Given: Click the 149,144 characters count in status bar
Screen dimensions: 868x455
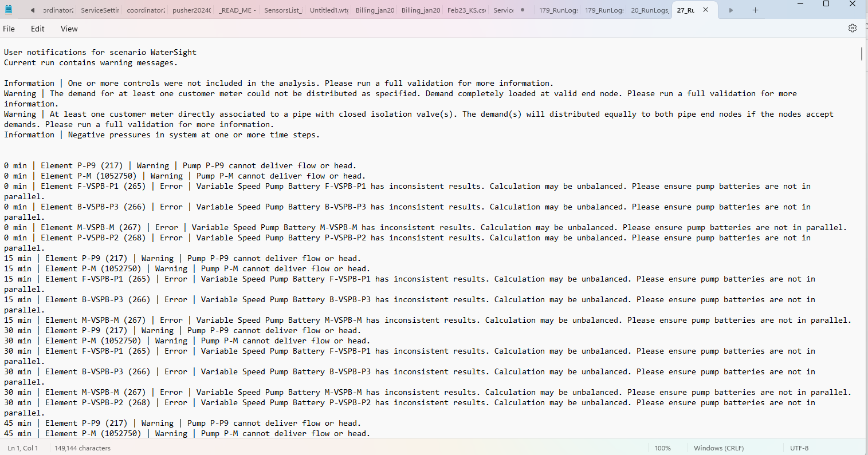Looking at the screenshot, I should pyautogui.click(x=83, y=448).
